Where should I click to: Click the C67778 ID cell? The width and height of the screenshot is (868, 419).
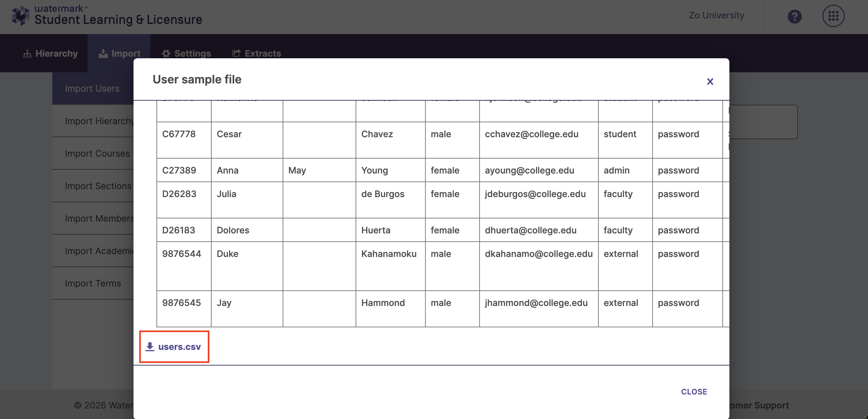pos(184,140)
